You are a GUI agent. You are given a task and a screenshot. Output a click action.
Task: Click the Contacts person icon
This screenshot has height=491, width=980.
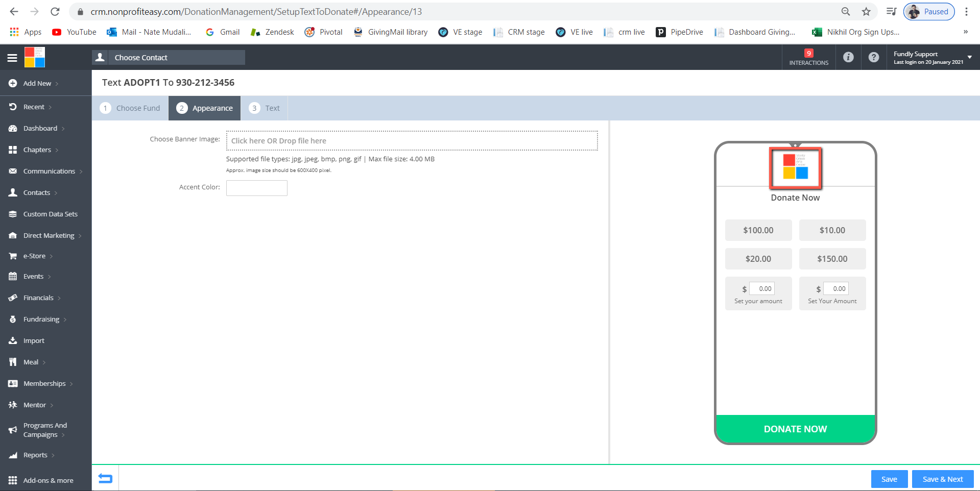(x=13, y=192)
